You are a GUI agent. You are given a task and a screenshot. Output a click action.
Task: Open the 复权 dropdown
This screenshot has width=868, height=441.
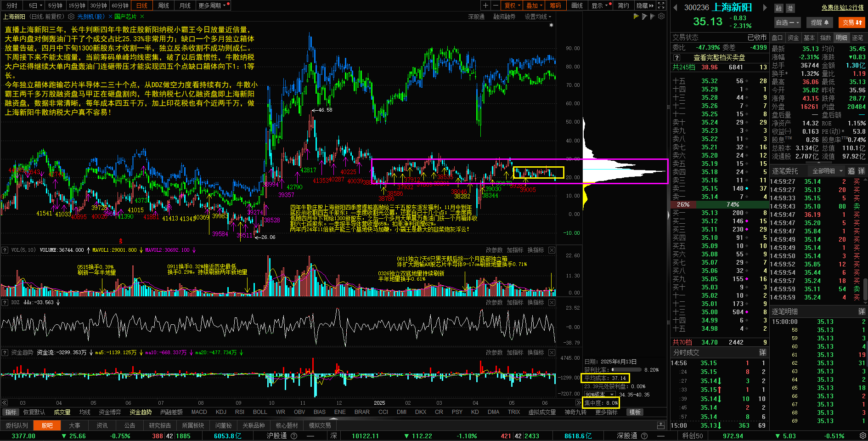click(x=513, y=6)
